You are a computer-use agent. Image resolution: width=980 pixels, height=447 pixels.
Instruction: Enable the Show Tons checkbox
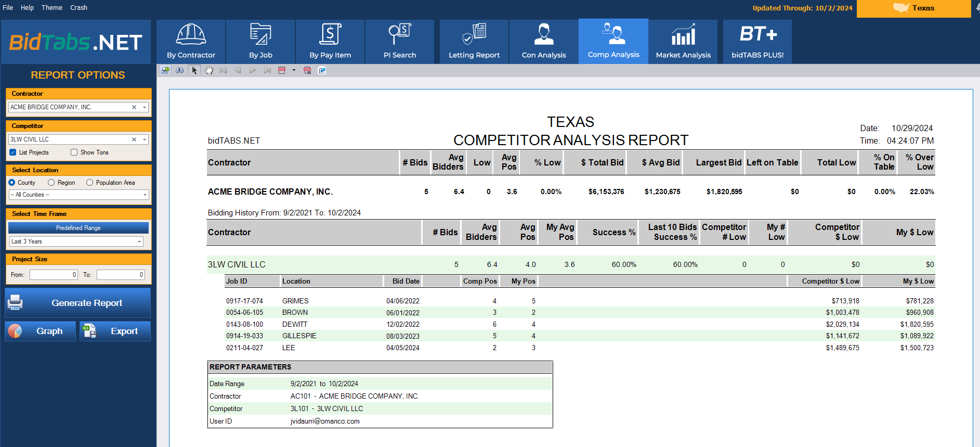pos(74,152)
